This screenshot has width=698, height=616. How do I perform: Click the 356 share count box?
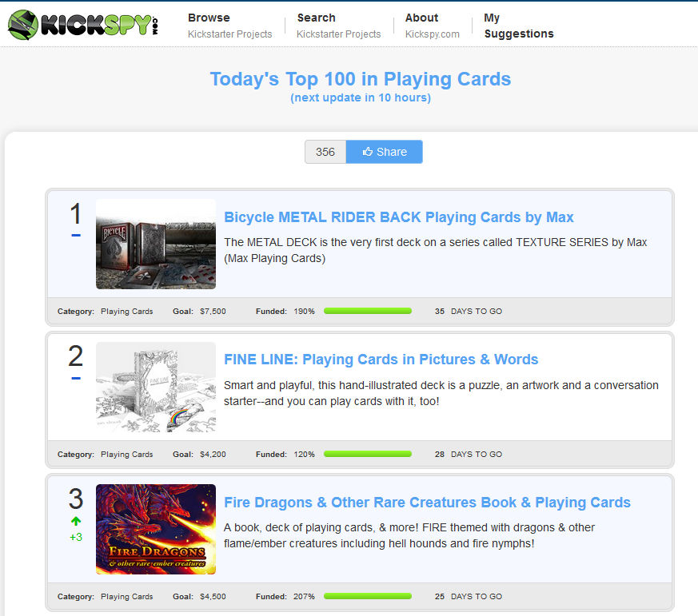(325, 152)
